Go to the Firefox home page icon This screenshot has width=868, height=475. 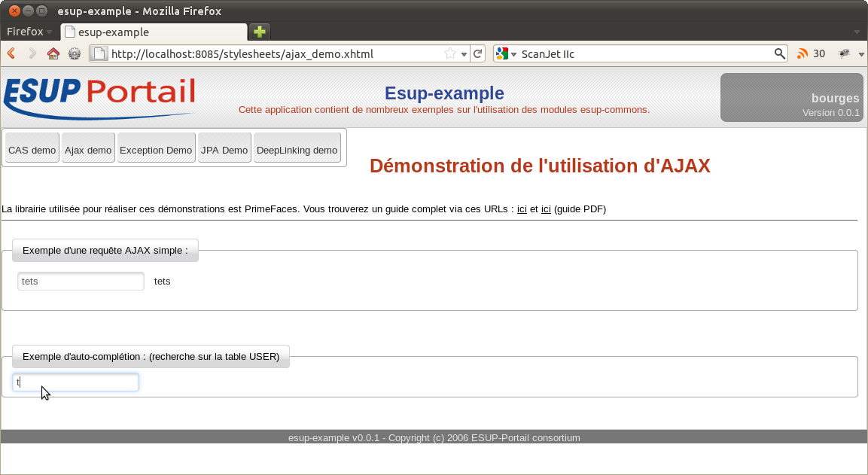[53, 53]
